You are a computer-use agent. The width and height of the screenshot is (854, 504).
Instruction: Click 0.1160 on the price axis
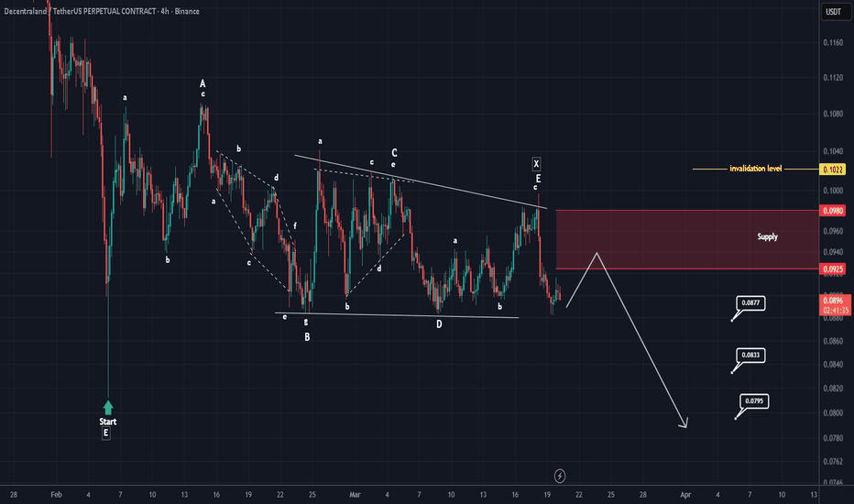tap(833, 42)
